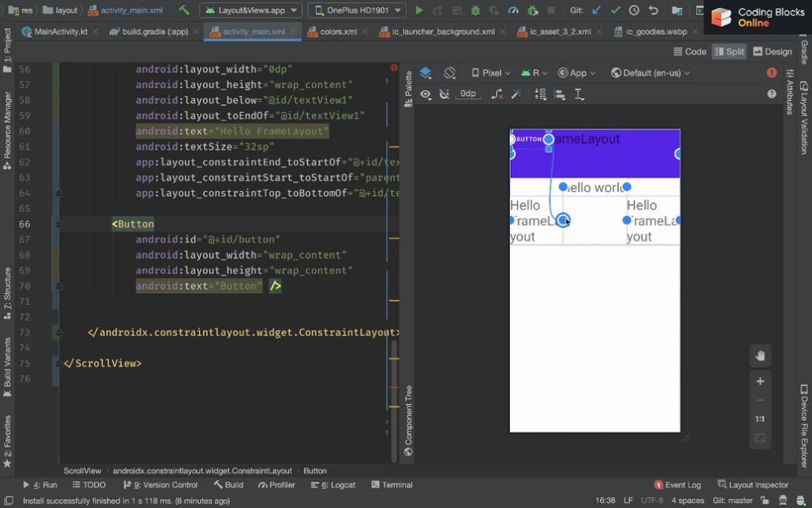Click the orientation rotate icon in designer

pos(450,72)
